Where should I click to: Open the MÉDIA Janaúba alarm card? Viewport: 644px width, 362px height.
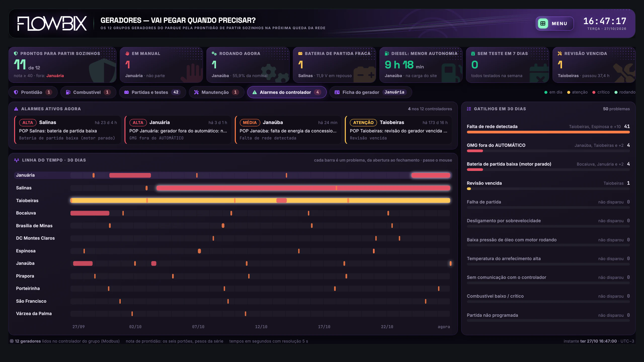(288, 130)
